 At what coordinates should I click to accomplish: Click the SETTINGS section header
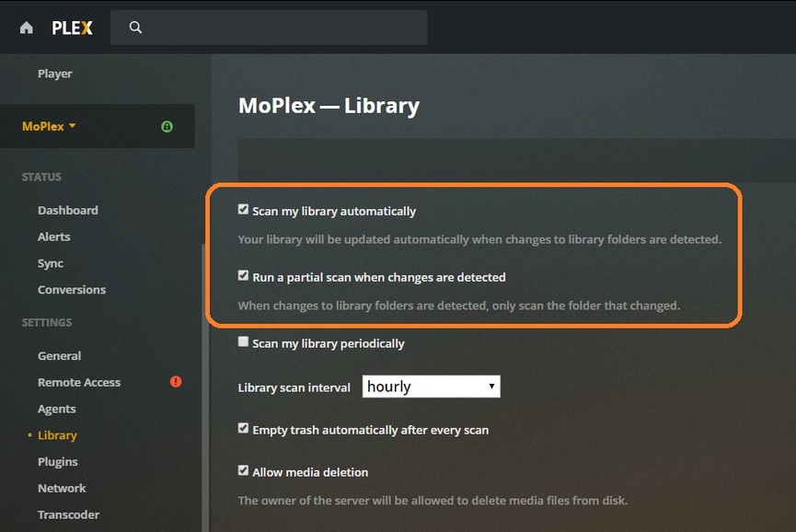click(x=47, y=322)
